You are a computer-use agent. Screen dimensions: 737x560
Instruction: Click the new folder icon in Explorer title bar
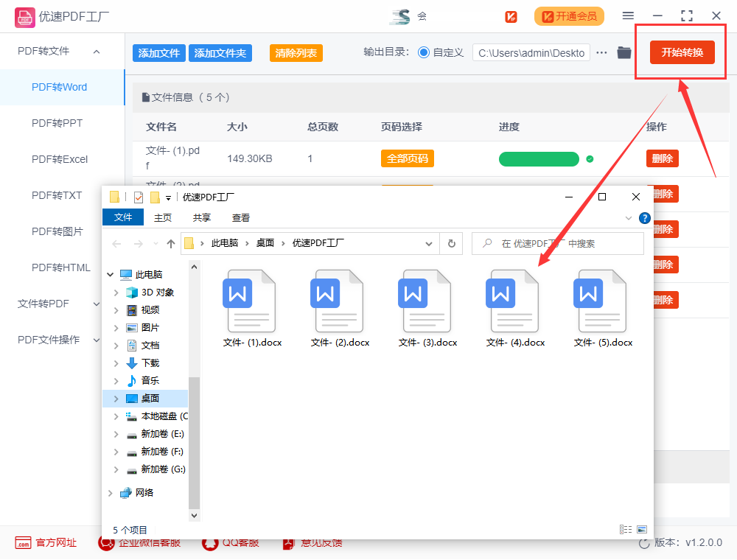pyautogui.click(x=155, y=197)
